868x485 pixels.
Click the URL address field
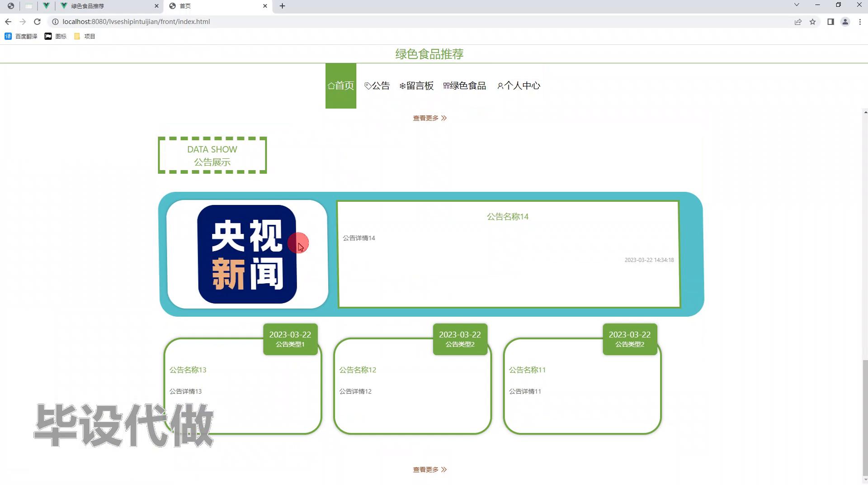[x=136, y=22]
